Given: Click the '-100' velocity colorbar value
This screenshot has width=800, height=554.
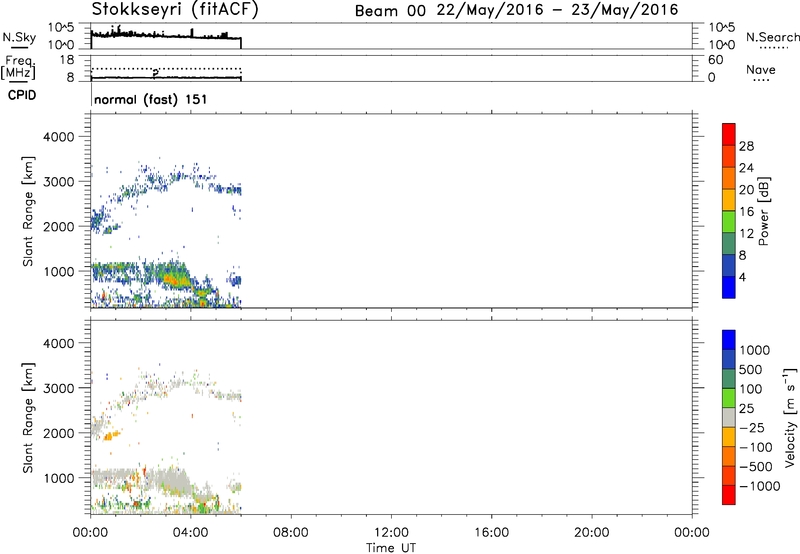Looking at the screenshot, I should tap(756, 447).
